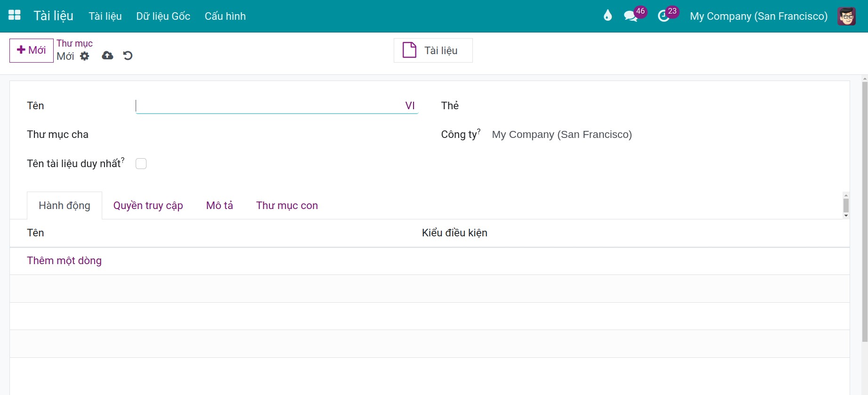Open the Tài liệu menu item
The height and width of the screenshot is (395, 868).
[105, 16]
